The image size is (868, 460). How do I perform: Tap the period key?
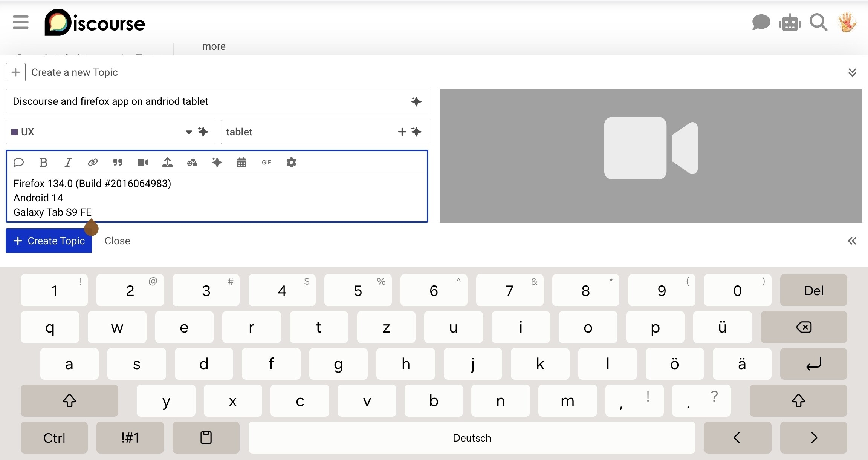(x=701, y=400)
